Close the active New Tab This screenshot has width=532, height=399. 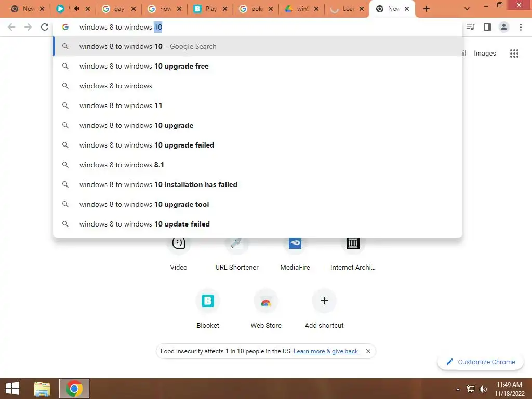pos(407,9)
